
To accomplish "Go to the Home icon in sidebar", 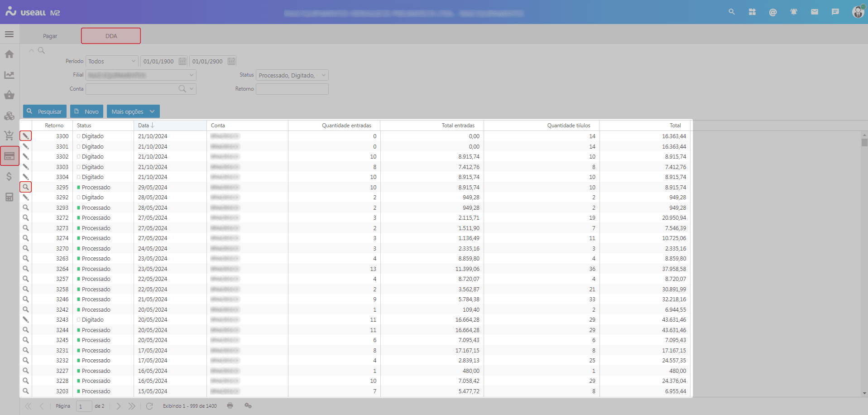I will pos(9,54).
